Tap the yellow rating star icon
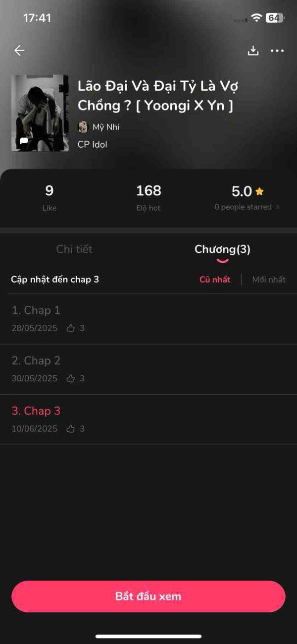 [x=259, y=191]
